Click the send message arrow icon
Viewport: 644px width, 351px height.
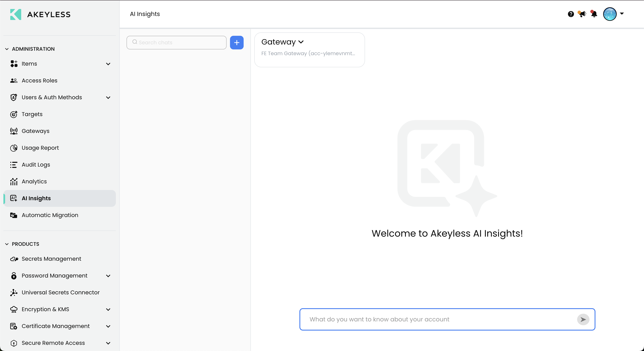583,319
